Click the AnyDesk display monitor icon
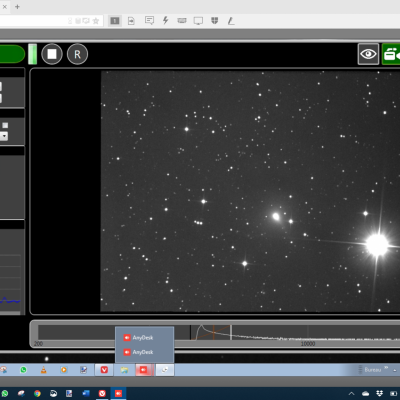This screenshot has width=400, height=400. (x=198, y=21)
